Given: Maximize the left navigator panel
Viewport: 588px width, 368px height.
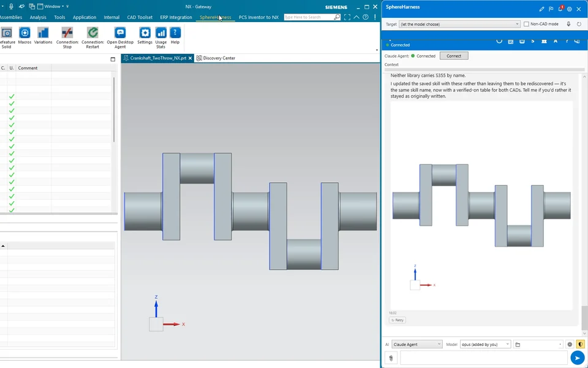Looking at the screenshot, I should tap(113, 59).
